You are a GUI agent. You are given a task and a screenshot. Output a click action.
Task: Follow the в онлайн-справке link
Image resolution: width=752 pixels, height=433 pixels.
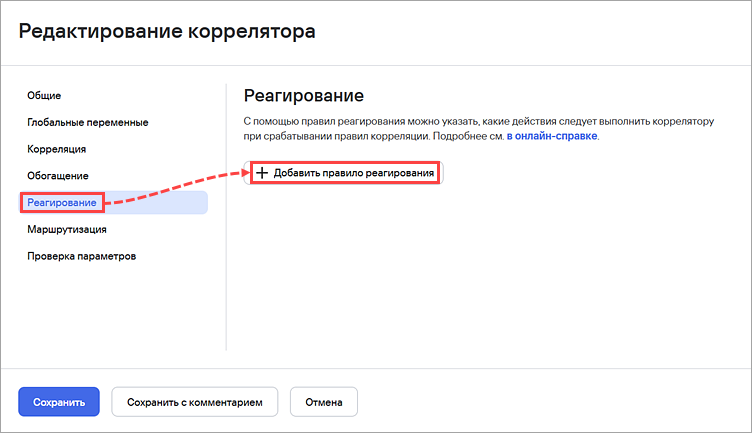pos(552,136)
